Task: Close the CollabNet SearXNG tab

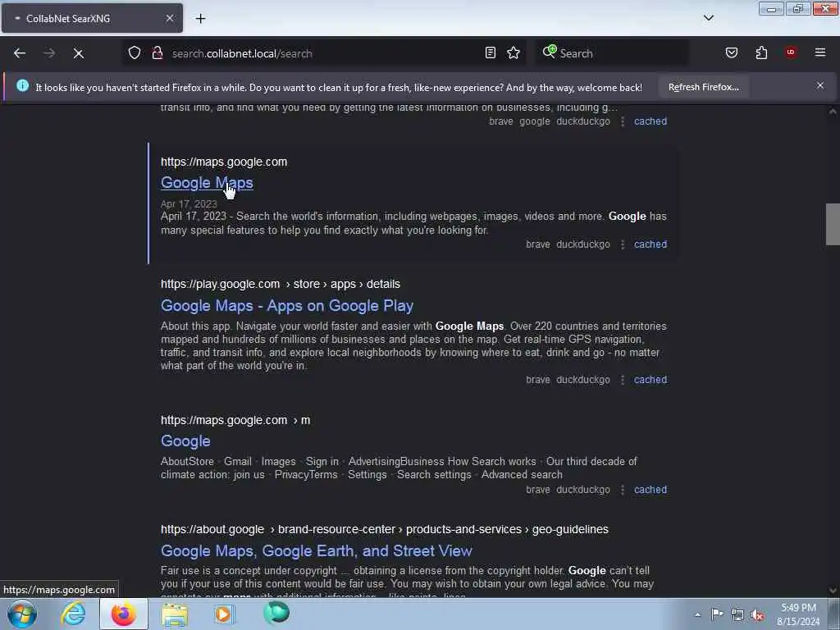Action: (169, 18)
